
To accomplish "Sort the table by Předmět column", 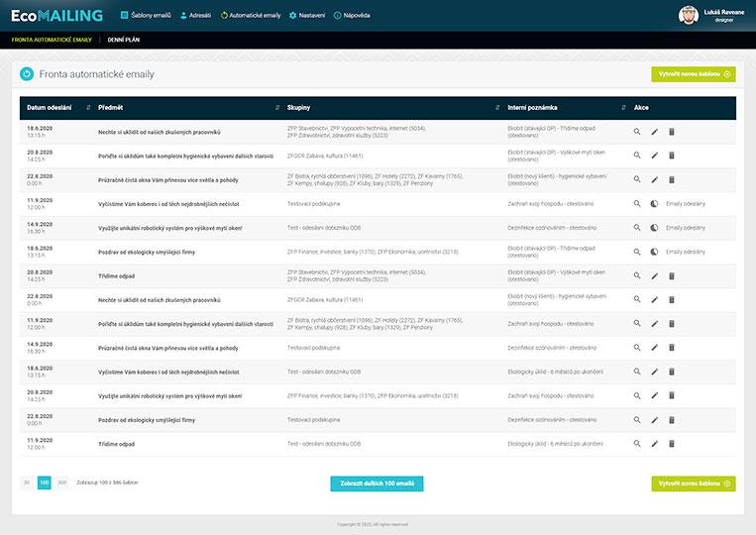I will pos(277,107).
